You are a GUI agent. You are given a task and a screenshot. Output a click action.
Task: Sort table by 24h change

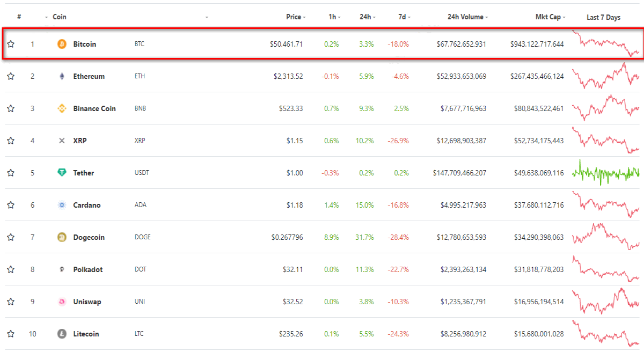click(368, 17)
